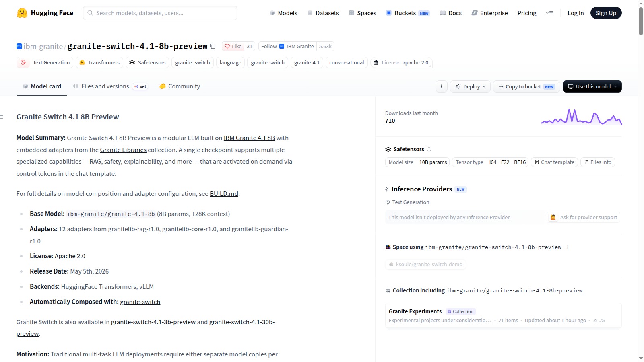This screenshot has width=644, height=362.
Task: Follow IBM Granite organization
Action: (x=287, y=47)
